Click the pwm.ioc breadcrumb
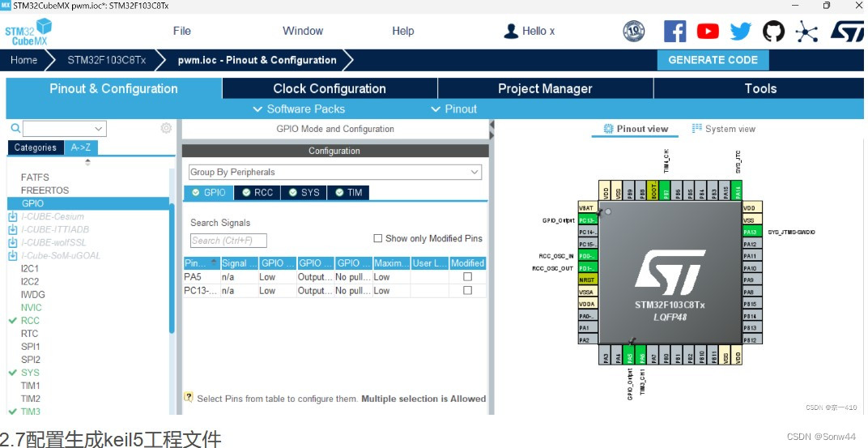Image resolution: width=868 pixels, height=448 pixels. [x=257, y=60]
